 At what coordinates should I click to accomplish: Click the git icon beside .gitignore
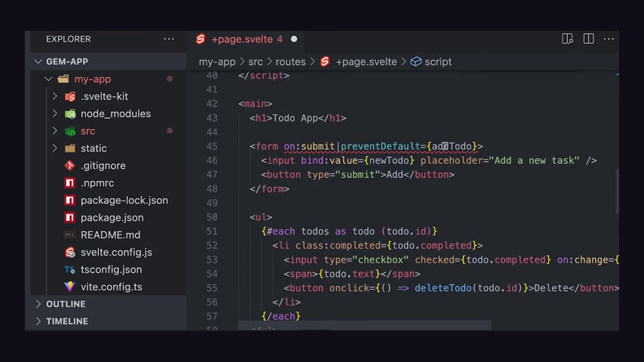pyautogui.click(x=70, y=166)
